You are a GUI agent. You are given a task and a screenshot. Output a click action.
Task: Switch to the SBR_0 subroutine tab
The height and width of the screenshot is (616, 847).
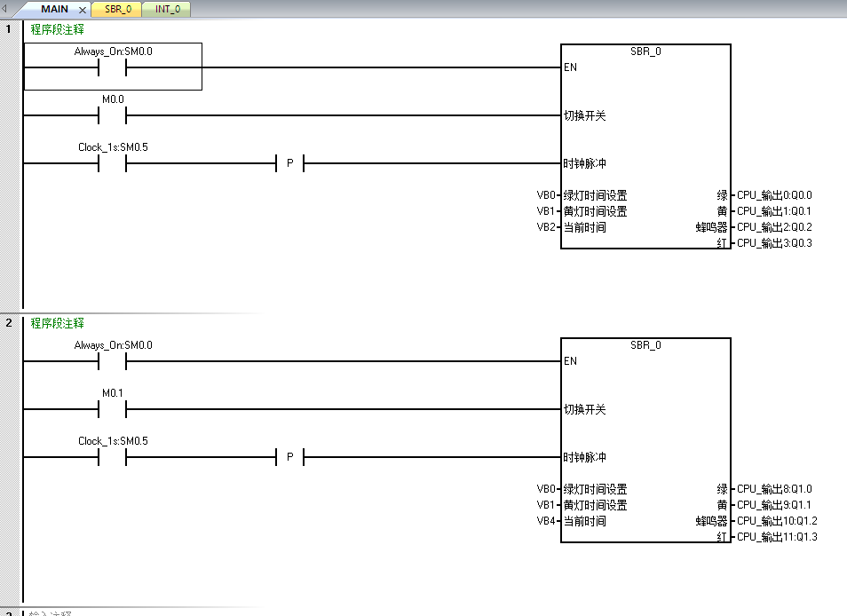[x=116, y=9]
